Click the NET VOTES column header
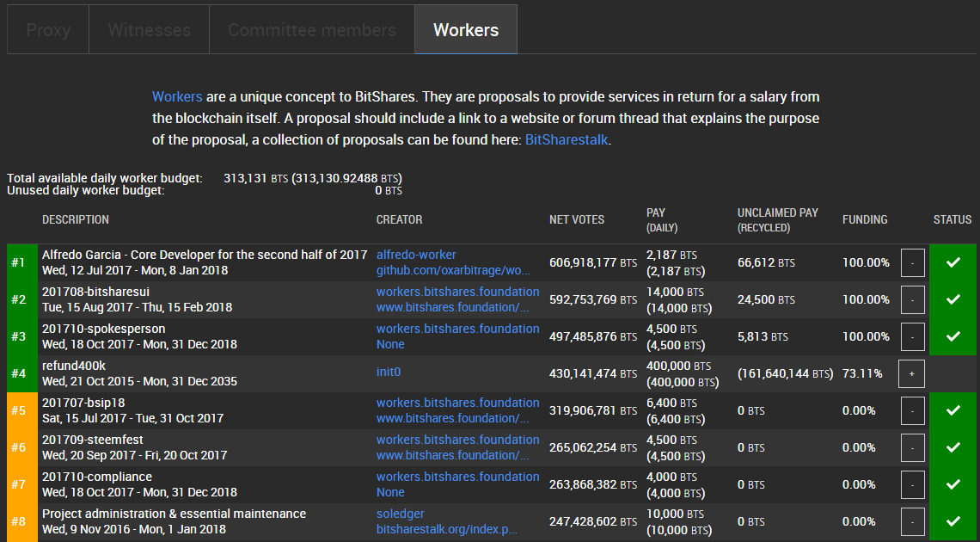 pyautogui.click(x=577, y=219)
